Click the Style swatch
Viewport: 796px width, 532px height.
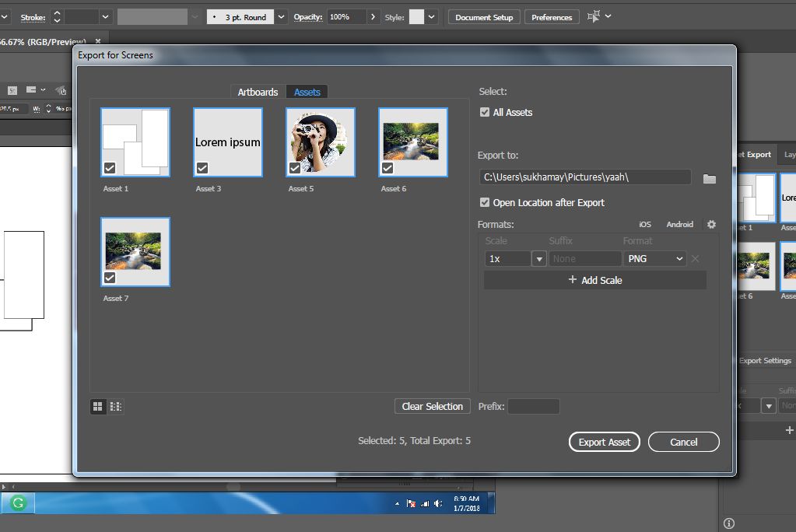coord(416,17)
